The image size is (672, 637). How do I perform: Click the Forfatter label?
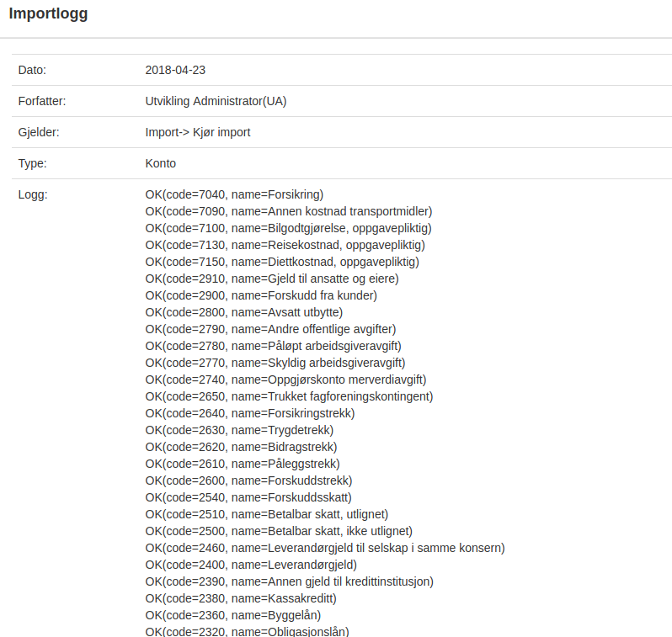[x=42, y=102]
